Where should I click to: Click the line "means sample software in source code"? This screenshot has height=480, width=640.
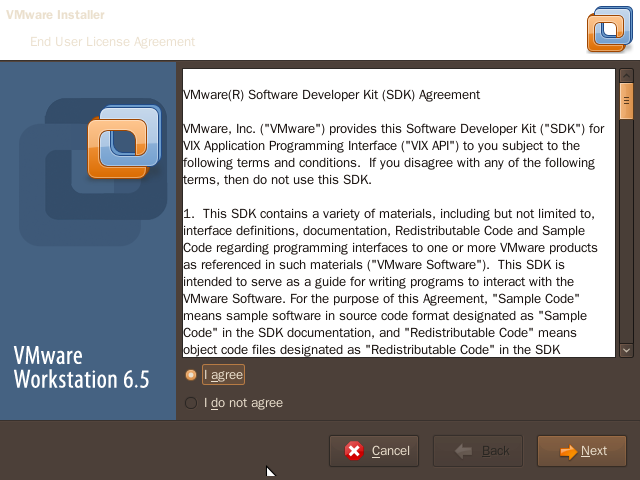[385, 316]
